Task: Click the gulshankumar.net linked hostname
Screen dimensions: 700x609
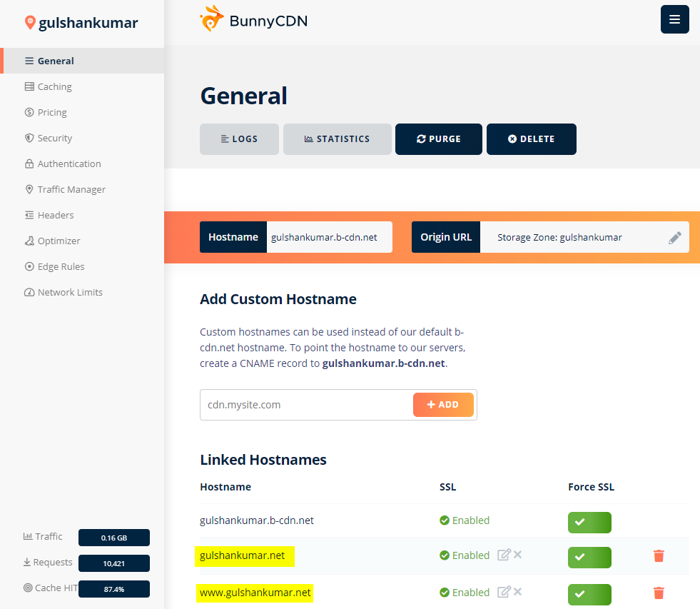Action: (243, 555)
